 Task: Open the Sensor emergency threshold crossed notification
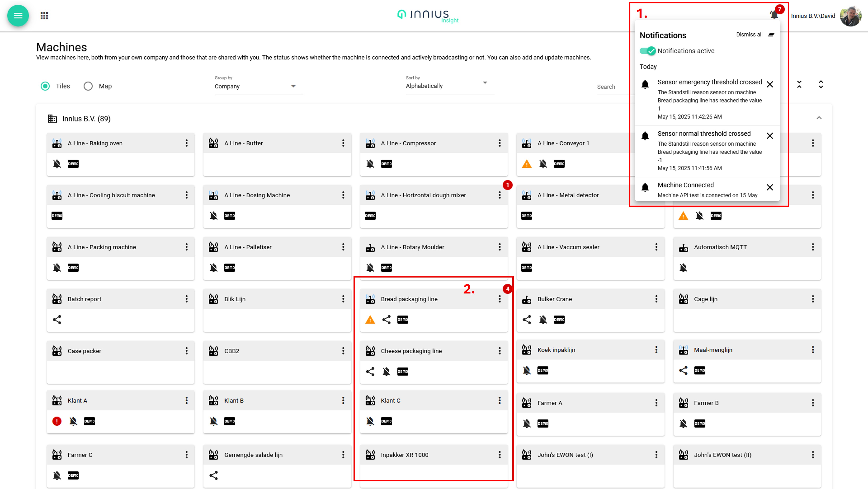707,100
